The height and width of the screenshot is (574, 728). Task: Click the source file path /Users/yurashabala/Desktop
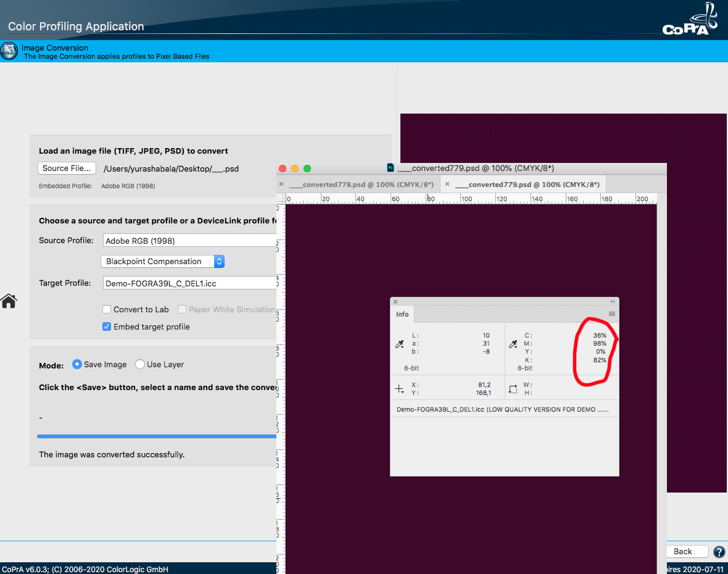pyautogui.click(x=171, y=168)
